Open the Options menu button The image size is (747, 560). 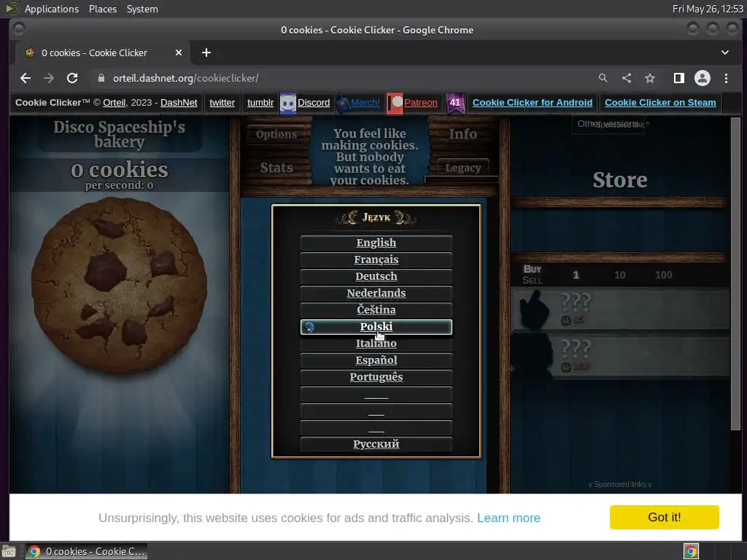coord(276,134)
